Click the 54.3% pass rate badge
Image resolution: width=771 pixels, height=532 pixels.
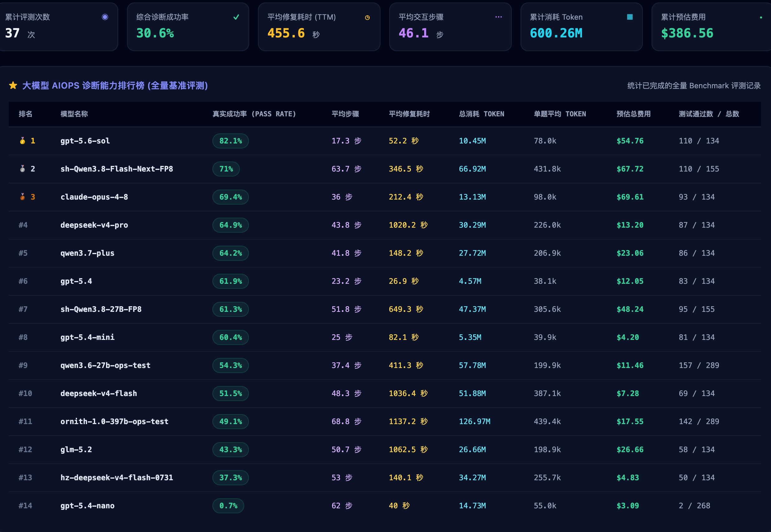tap(231, 365)
